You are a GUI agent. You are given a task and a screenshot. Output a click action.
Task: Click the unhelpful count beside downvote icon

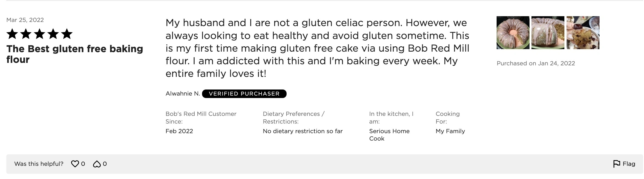point(105,164)
